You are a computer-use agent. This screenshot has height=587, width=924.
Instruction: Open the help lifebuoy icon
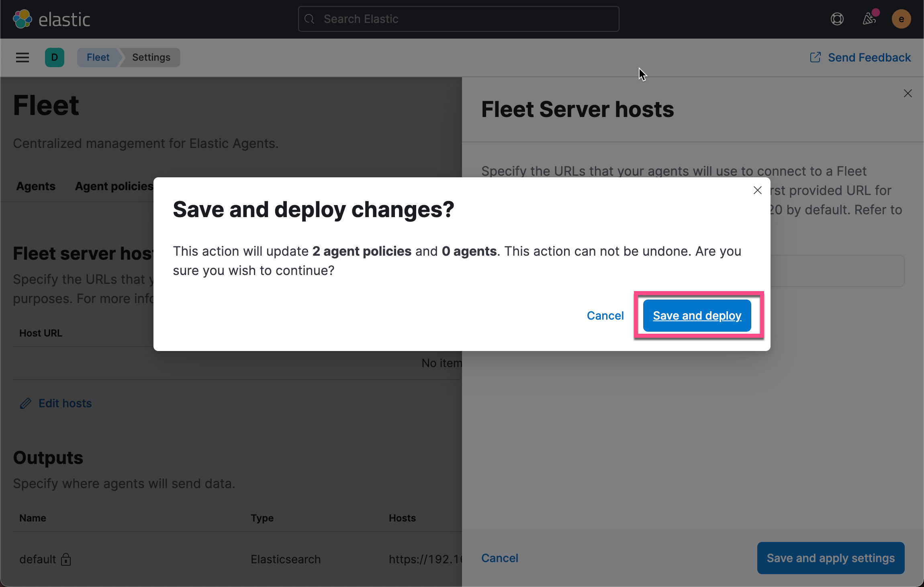click(x=837, y=19)
